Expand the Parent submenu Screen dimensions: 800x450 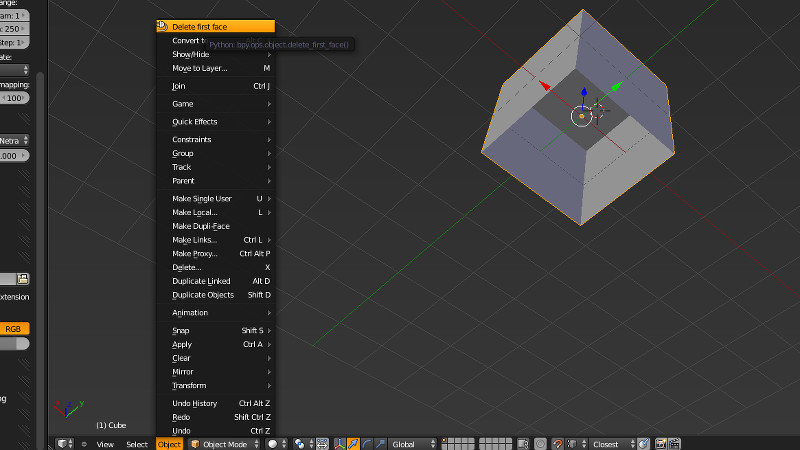[215, 181]
